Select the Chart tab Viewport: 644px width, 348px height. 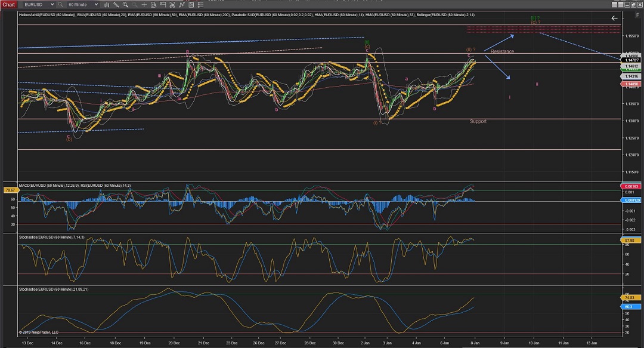pos(8,4)
